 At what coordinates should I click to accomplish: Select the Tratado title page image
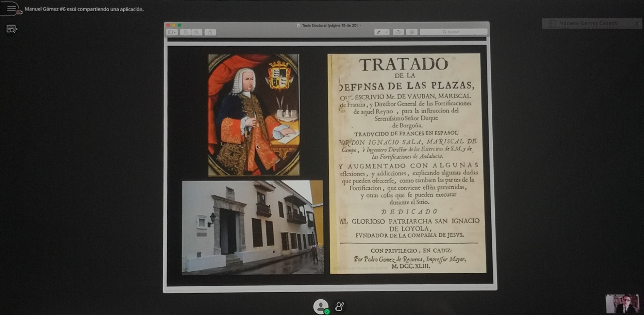pos(407,163)
